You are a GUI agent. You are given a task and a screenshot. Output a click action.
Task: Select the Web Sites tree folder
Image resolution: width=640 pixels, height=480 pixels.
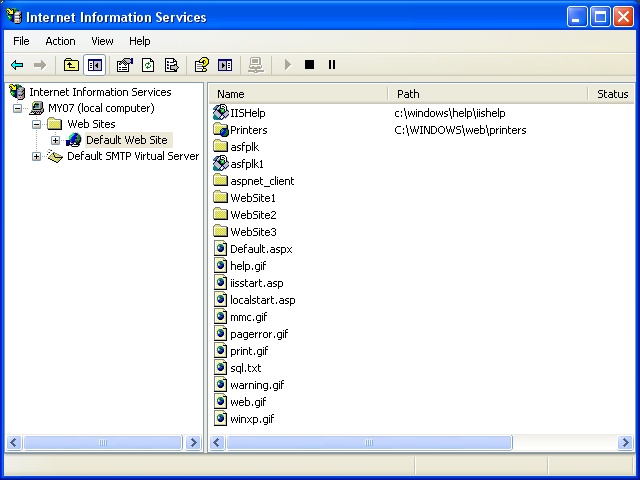coord(91,124)
